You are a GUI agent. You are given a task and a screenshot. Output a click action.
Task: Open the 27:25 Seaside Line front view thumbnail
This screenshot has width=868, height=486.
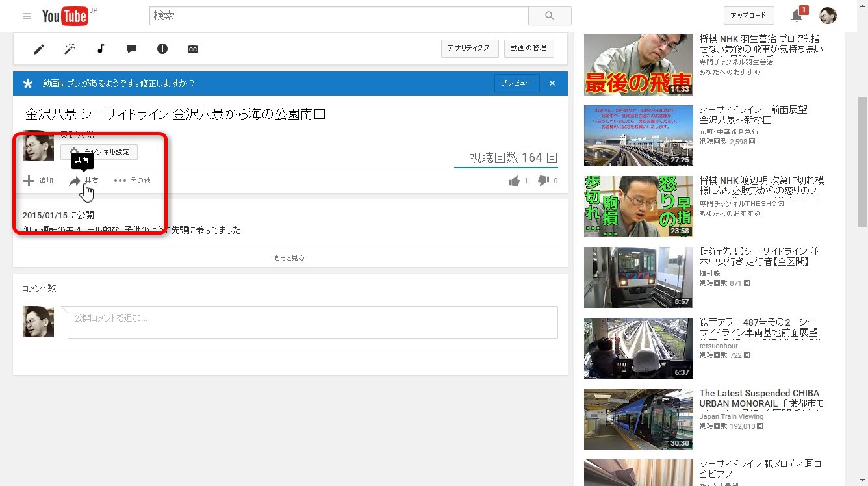click(x=639, y=136)
